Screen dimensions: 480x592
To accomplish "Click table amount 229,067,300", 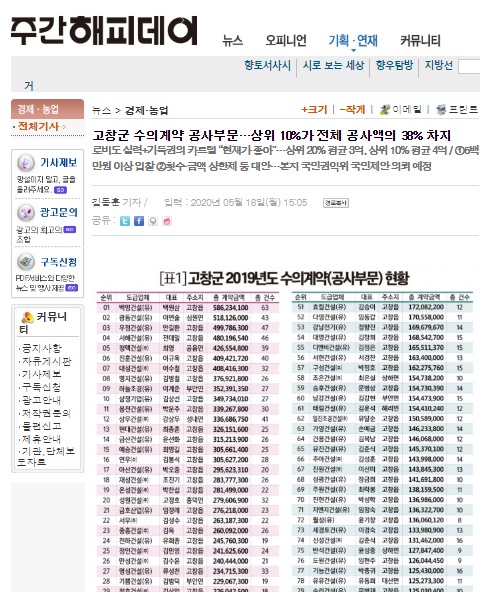I will point(230,581).
